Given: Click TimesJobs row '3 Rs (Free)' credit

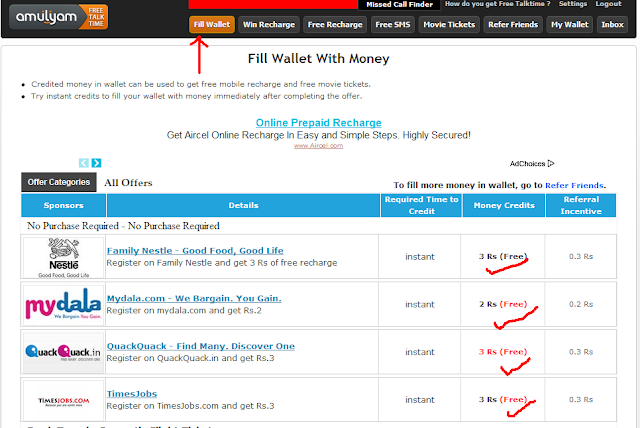Looking at the screenshot, I should point(503,399).
